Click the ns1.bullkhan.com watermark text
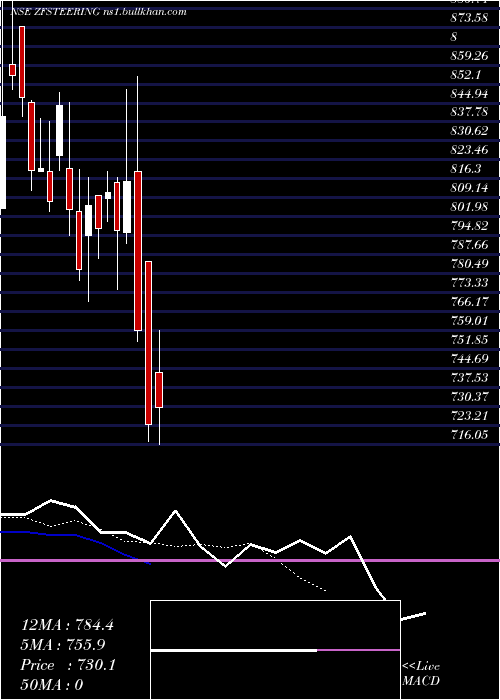The width and height of the screenshot is (500, 700). click(143, 12)
